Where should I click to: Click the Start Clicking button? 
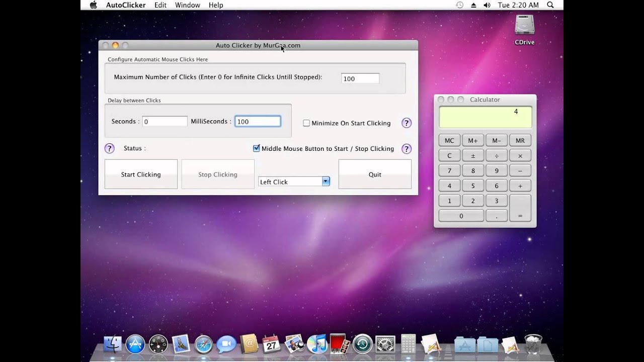141,174
